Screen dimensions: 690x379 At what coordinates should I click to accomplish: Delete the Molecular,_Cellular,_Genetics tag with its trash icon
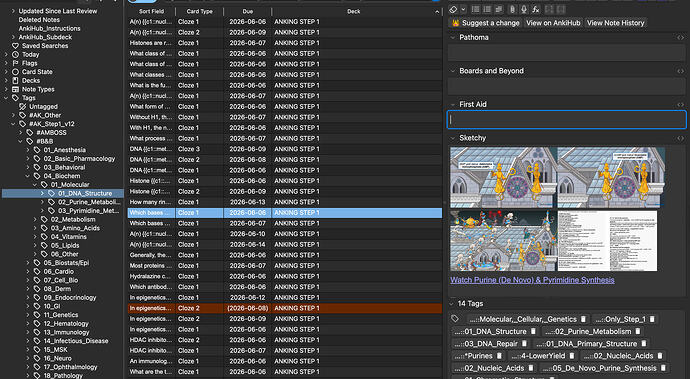point(583,319)
